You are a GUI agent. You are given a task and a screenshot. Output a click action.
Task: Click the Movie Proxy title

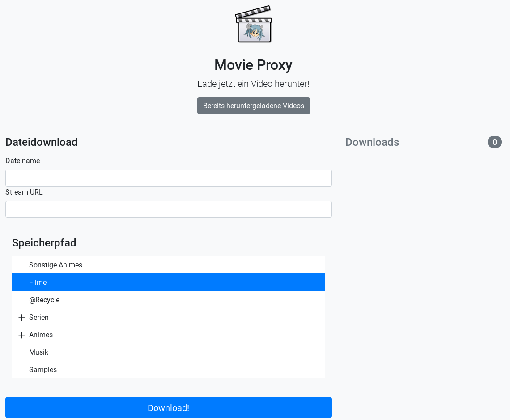[x=253, y=65]
